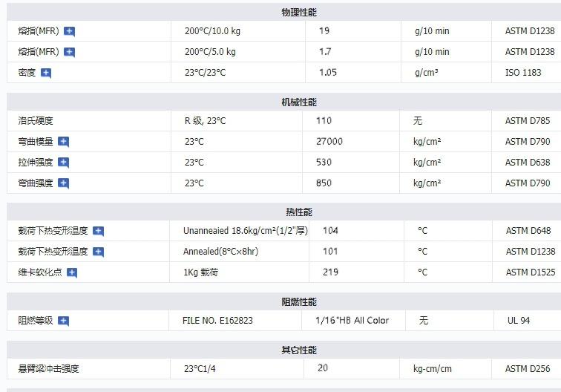Expand the plus icon next to 弯曲模量
The width and height of the screenshot is (561, 392).
tap(64, 142)
